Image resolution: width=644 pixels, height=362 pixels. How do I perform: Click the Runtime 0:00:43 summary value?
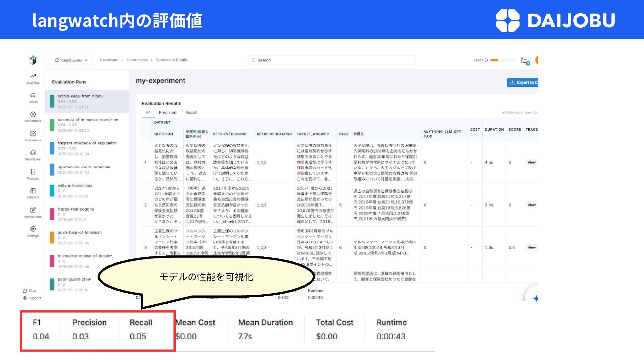click(x=391, y=337)
